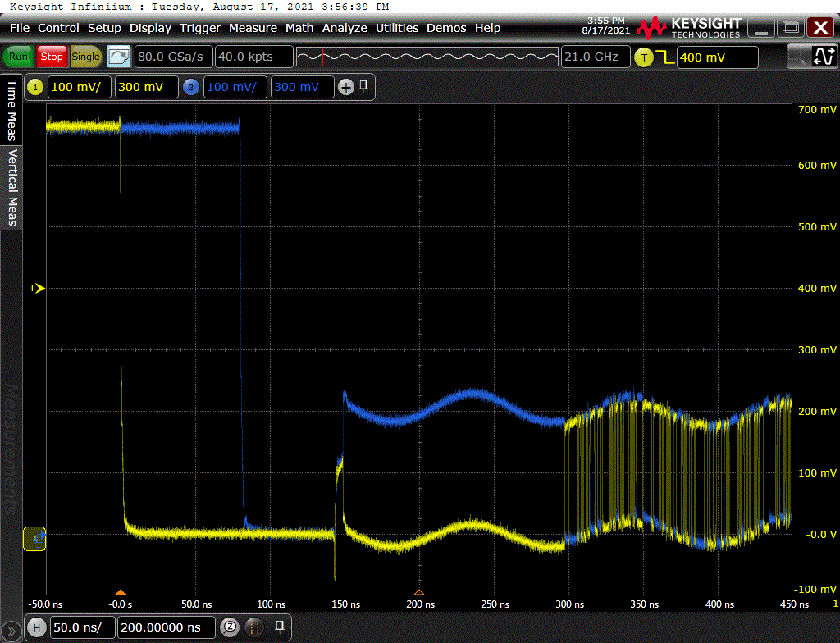
Task: Click the trigger level T marker
Action: coord(36,288)
